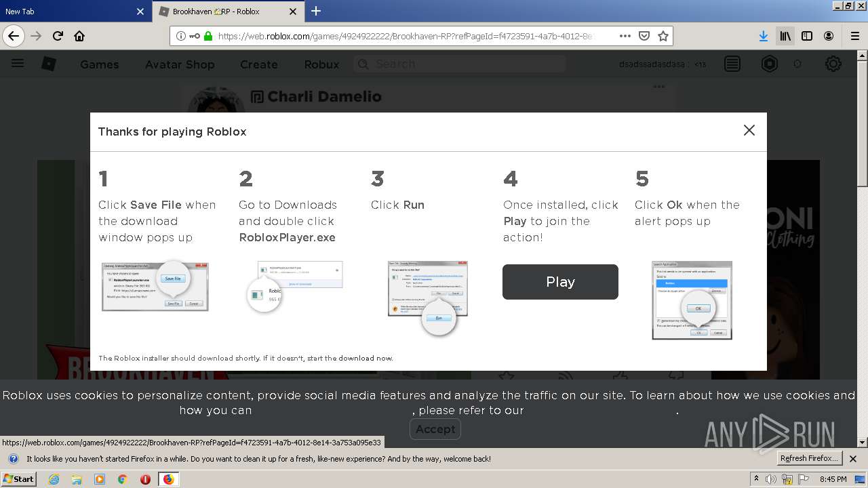Open the Roblox side navigation menu

tap(18, 64)
